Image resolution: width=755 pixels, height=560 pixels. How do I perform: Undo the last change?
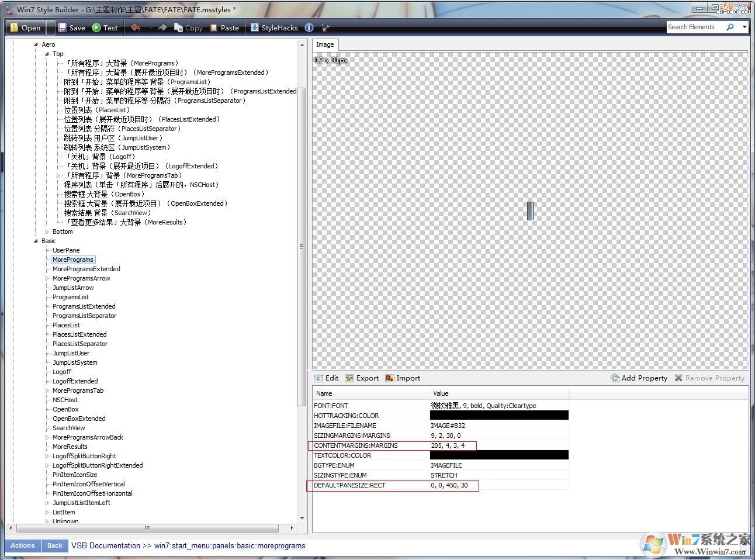[135, 27]
